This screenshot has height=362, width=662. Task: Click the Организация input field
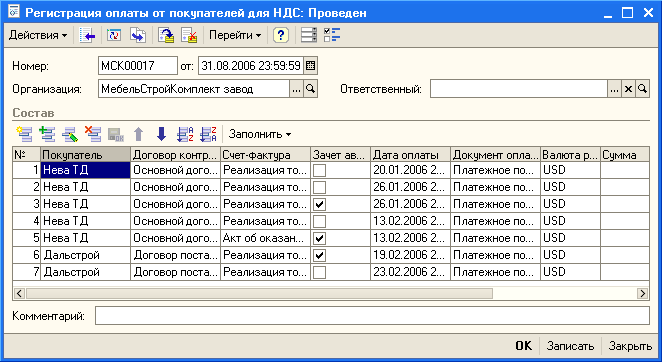[194, 89]
